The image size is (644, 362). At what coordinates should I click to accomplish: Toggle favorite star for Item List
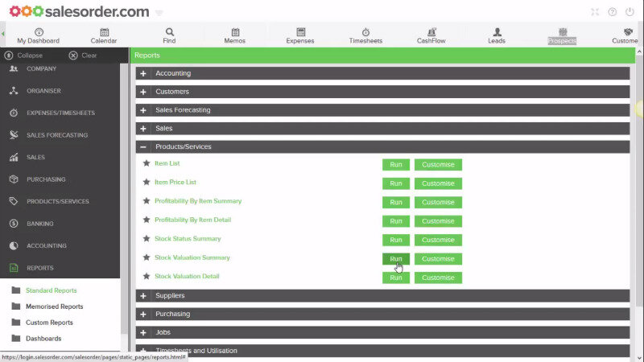click(x=147, y=163)
